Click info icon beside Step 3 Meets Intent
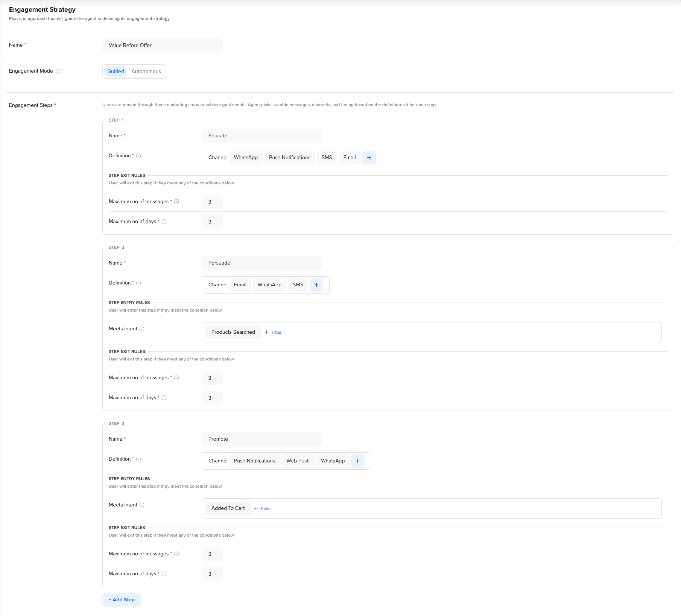The image size is (681, 616). [x=142, y=505]
